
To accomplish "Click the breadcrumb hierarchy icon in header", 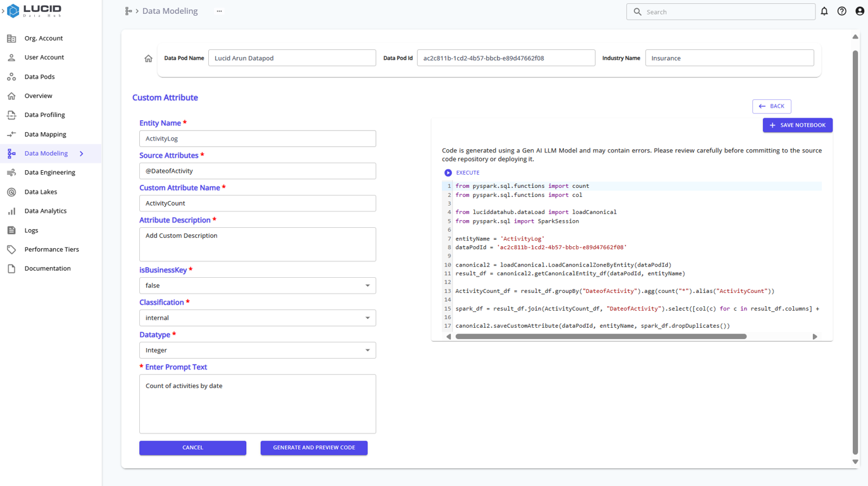I will coord(129,11).
